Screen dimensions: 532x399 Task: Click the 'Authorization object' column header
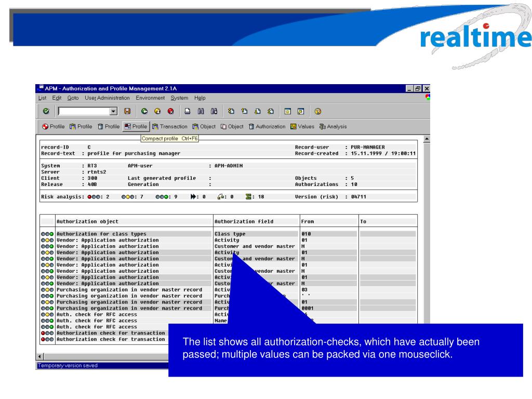[87, 221]
